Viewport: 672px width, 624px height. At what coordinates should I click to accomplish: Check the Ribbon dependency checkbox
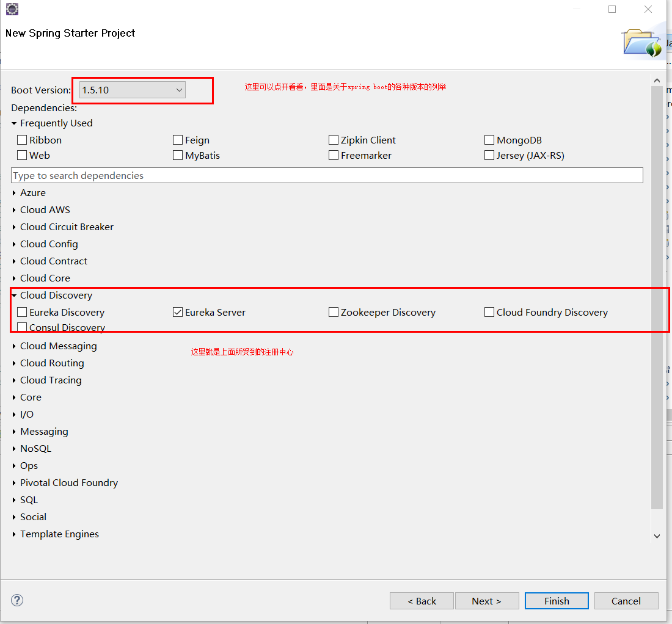point(22,140)
